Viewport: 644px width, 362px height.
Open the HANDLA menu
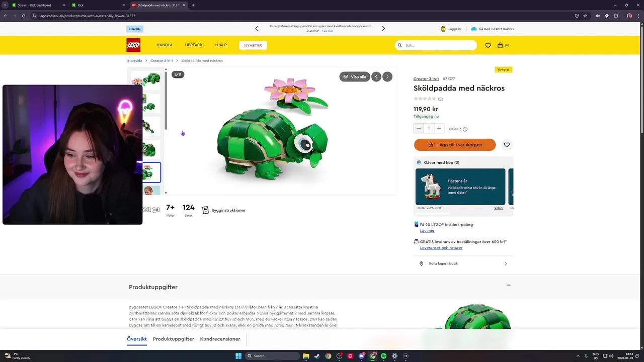pos(165,45)
